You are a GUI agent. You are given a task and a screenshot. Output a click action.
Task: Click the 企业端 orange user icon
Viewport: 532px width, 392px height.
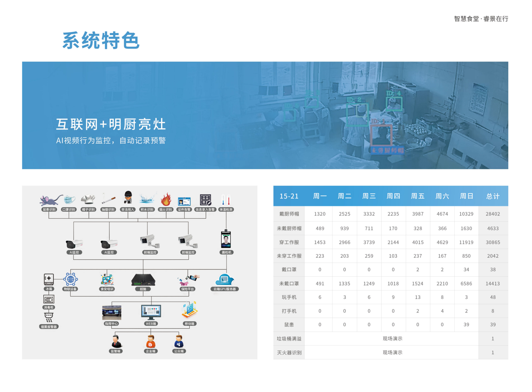pos(151,342)
